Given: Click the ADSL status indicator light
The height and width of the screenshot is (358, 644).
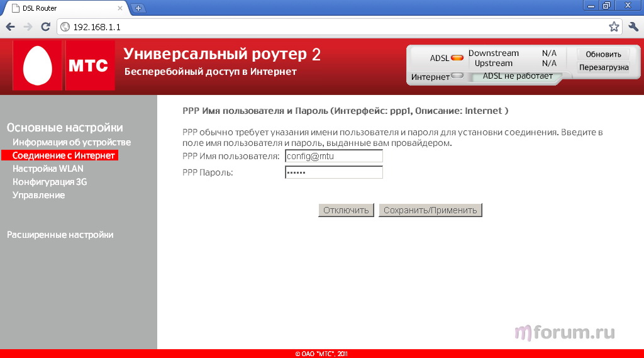Looking at the screenshot, I should [457, 58].
